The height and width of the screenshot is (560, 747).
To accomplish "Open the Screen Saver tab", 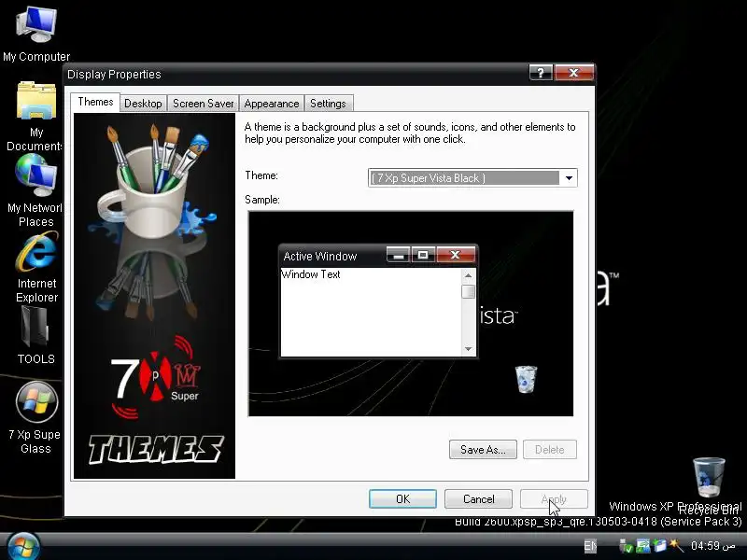I will click(203, 104).
